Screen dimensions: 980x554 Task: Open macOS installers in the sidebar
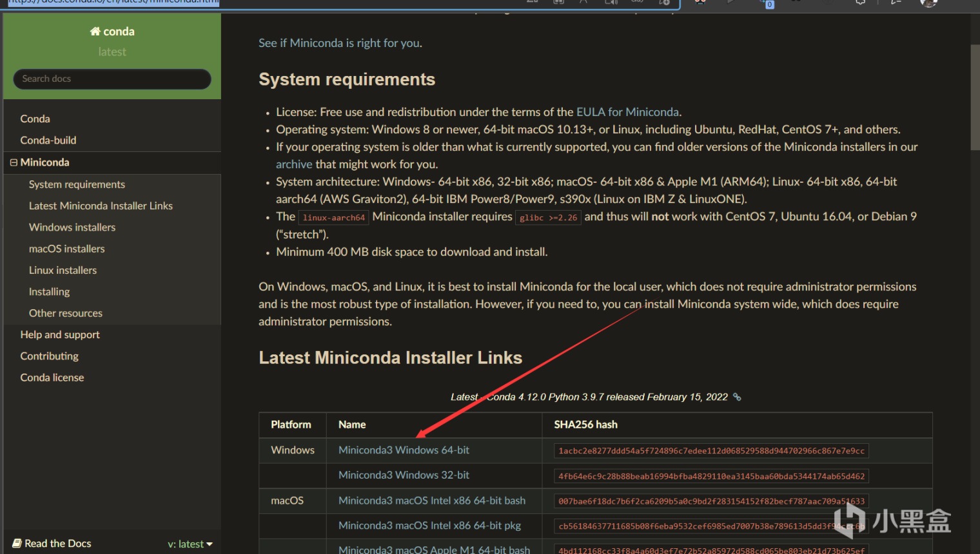pos(66,249)
